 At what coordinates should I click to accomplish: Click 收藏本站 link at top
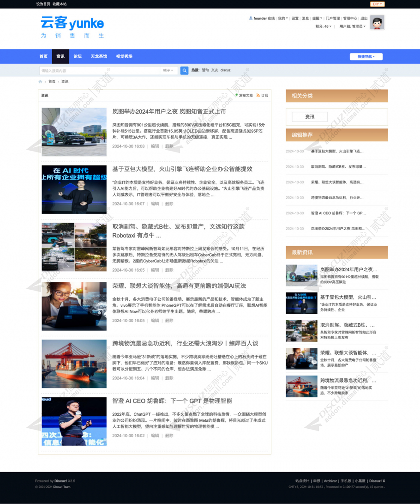click(x=60, y=4)
